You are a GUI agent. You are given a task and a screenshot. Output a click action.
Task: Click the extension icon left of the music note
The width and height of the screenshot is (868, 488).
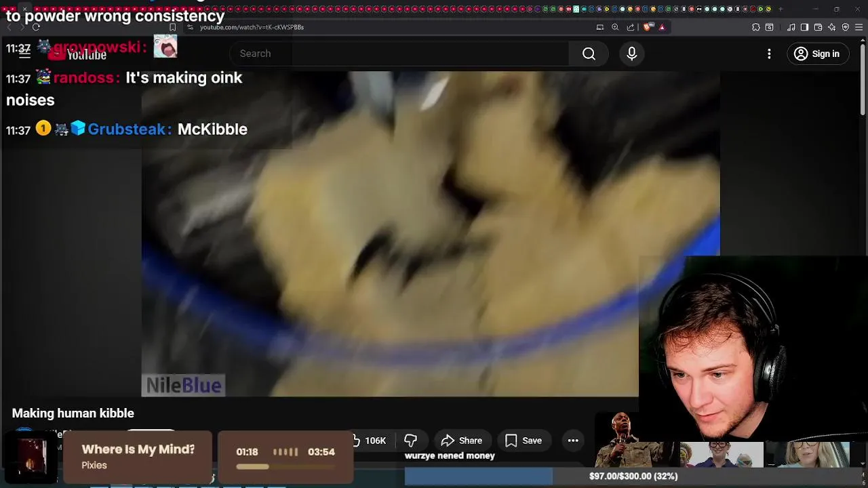pos(770,27)
